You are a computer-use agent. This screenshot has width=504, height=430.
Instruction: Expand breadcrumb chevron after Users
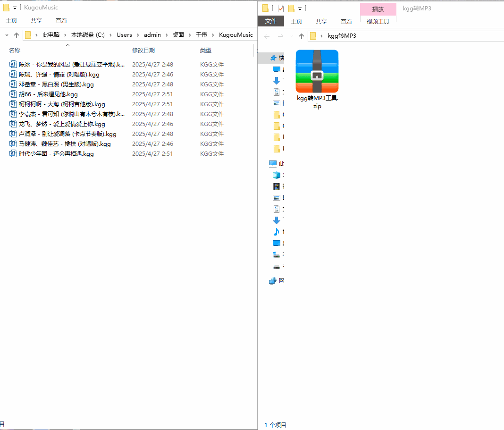coord(138,35)
